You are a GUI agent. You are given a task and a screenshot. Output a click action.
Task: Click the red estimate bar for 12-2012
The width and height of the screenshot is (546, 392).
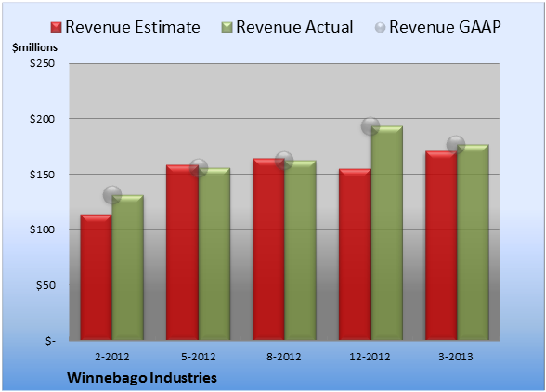coord(355,255)
